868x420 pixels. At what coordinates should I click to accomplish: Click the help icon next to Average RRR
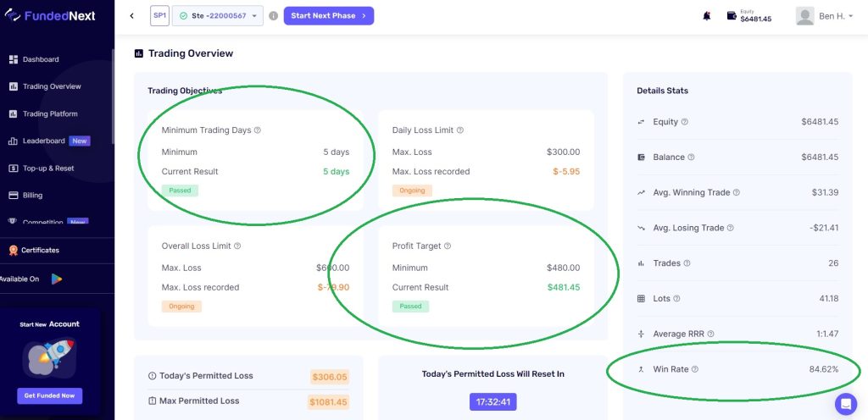[710, 334]
